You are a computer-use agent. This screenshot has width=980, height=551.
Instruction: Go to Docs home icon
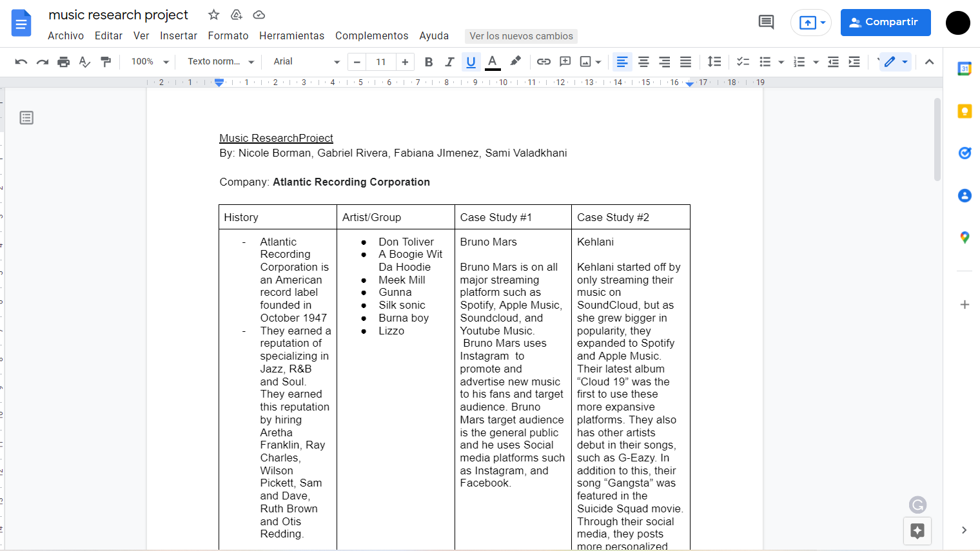[21, 23]
